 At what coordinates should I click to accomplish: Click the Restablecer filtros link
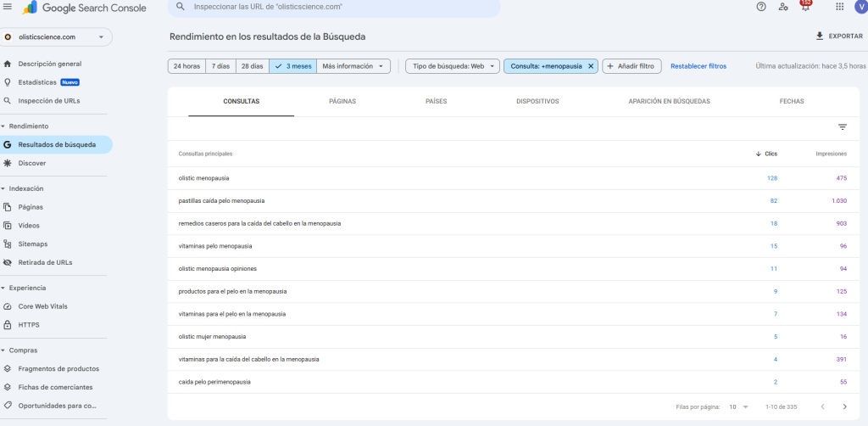(x=698, y=66)
